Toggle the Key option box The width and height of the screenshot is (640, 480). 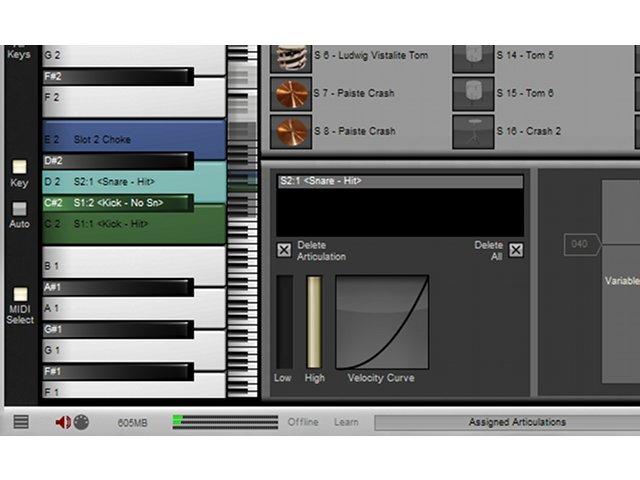point(19,167)
